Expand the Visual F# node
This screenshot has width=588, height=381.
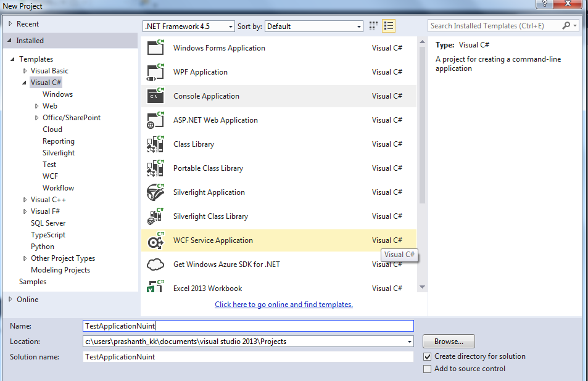point(25,211)
